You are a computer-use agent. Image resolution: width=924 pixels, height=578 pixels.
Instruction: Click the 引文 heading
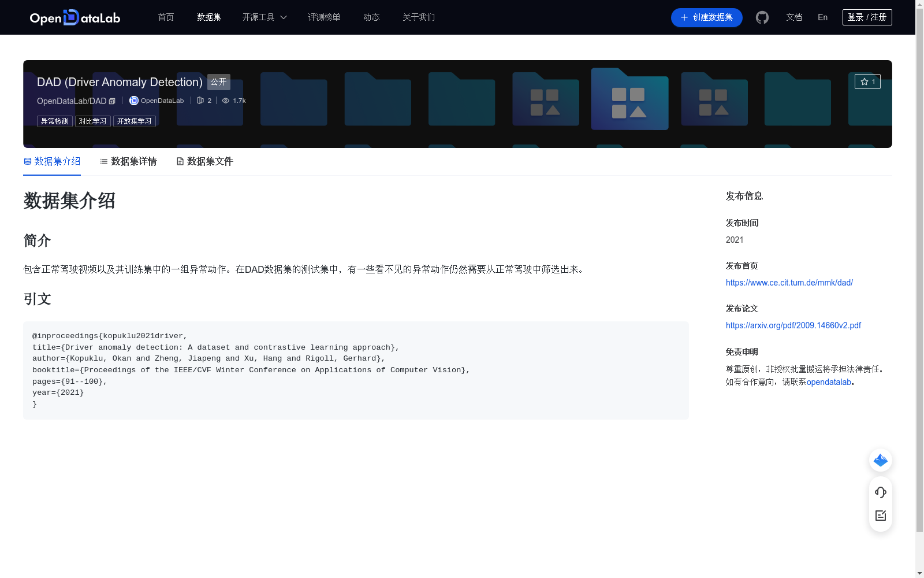pos(38,299)
